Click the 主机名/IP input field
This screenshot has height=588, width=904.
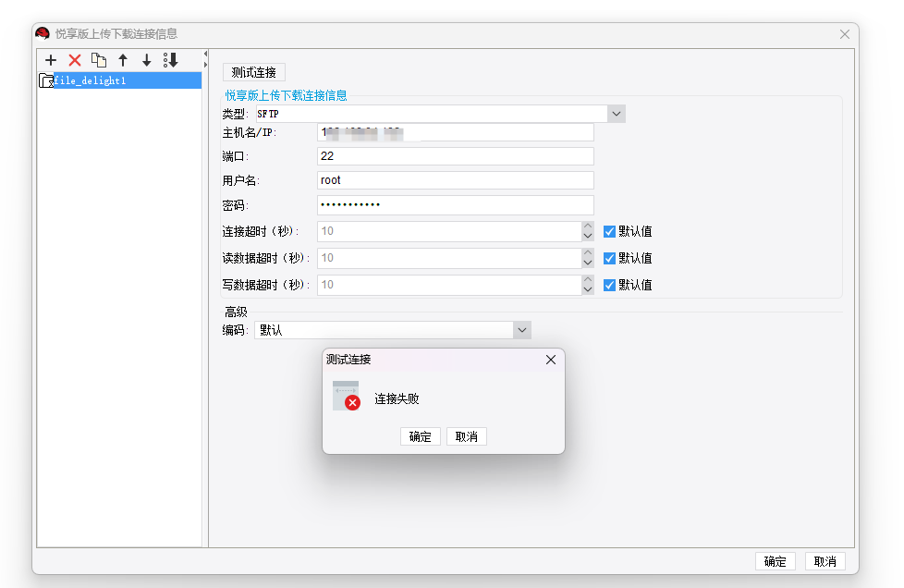pyautogui.click(x=456, y=132)
